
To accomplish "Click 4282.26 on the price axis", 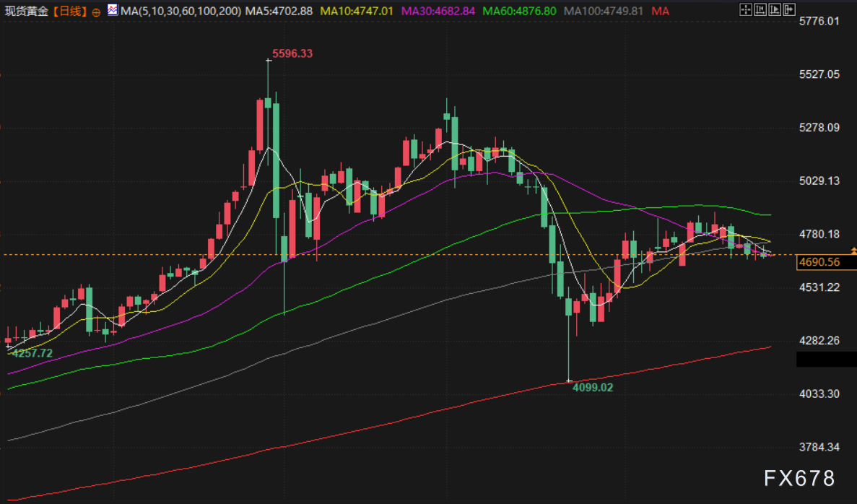I will point(819,341).
